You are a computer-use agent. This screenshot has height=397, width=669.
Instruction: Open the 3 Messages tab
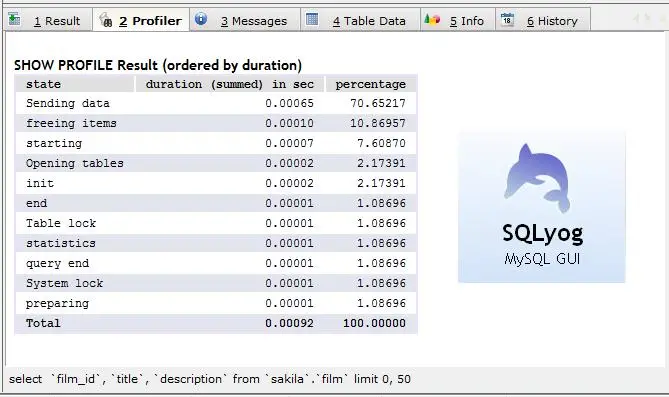click(245, 20)
